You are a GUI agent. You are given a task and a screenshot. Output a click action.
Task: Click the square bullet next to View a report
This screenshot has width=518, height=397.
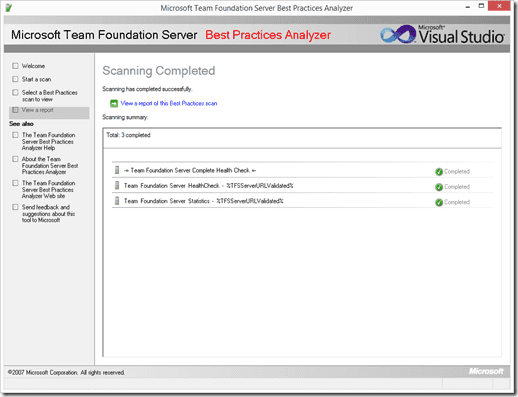coord(15,110)
